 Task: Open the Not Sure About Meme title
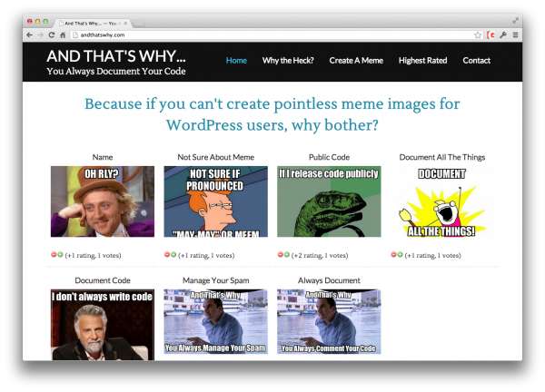216,157
